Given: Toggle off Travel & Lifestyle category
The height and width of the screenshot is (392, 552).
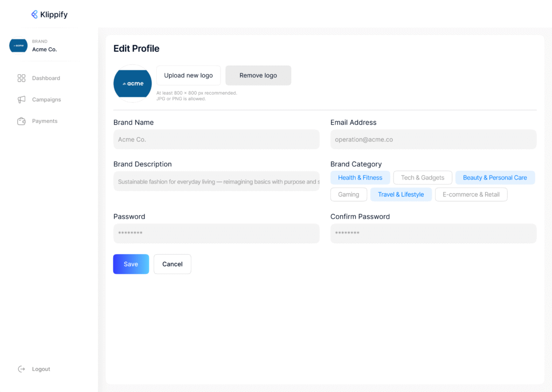Looking at the screenshot, I should [401, 194].
